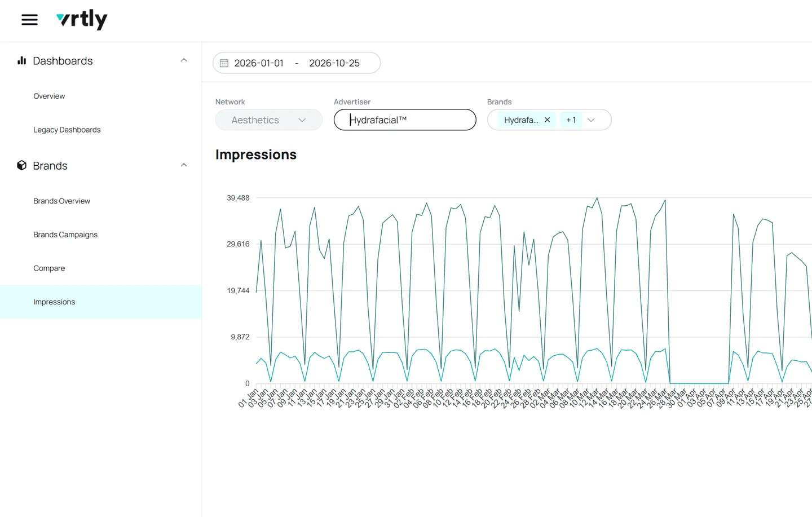Open Legacy Dashboards
This screenshot has width=812, height=517.
point(67,130)
